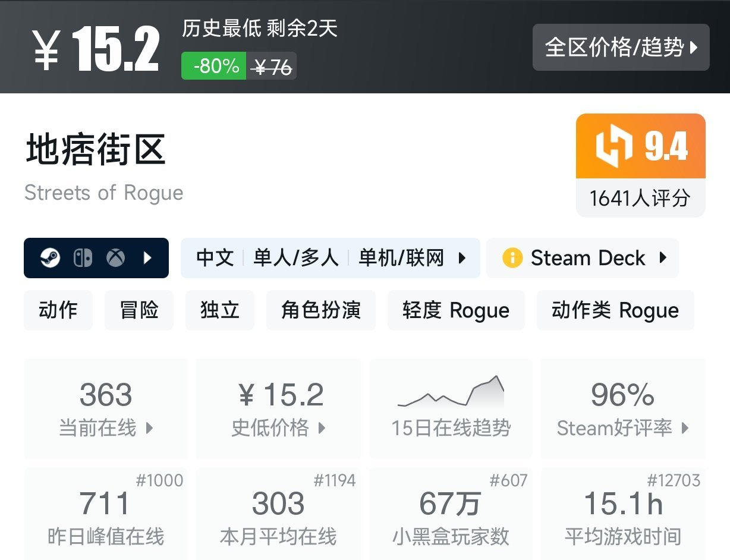Select the Nintendo Switch platform icon

(83, 258)
